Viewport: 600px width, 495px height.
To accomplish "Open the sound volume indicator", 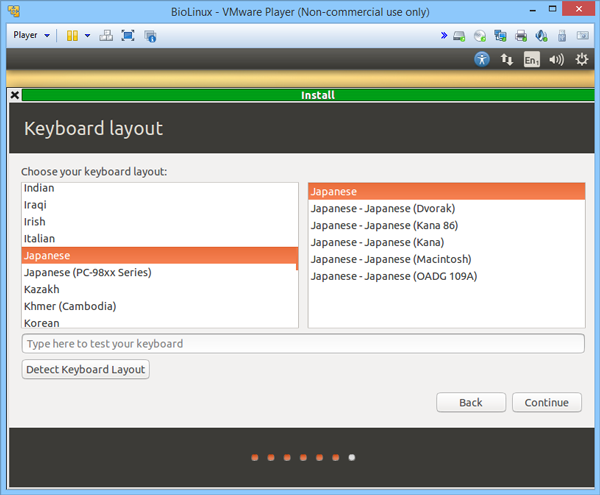I will coord(556,59).
